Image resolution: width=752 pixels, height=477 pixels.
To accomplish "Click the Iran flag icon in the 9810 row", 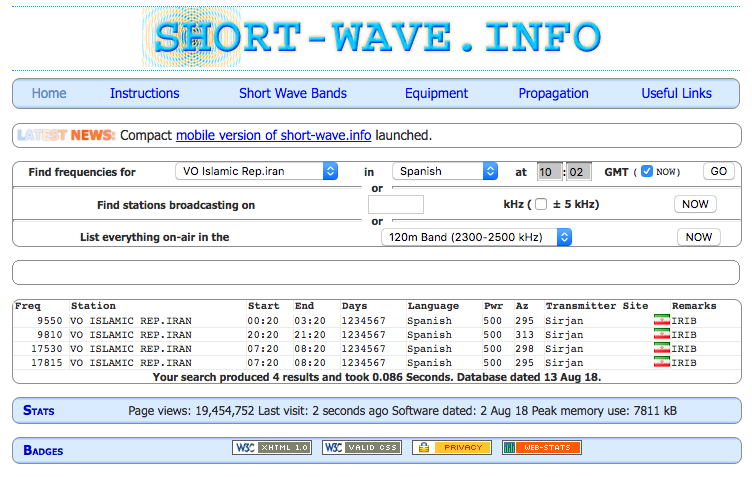I will coord(662,334).
